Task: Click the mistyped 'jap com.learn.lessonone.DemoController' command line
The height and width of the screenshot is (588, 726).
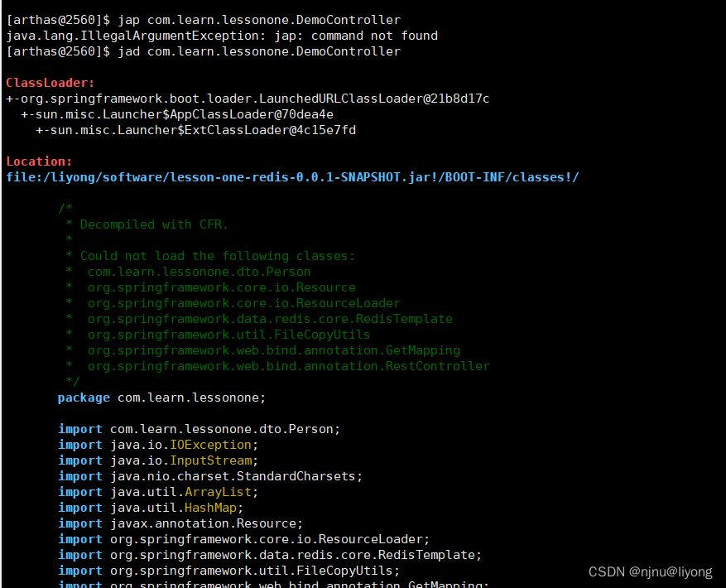Action: (x=204, y=20)
